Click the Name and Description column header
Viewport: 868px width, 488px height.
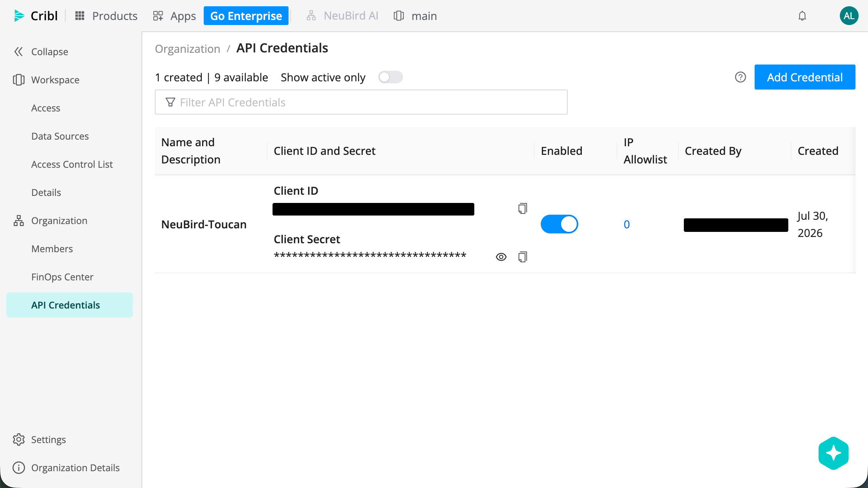tap(191, 151)
